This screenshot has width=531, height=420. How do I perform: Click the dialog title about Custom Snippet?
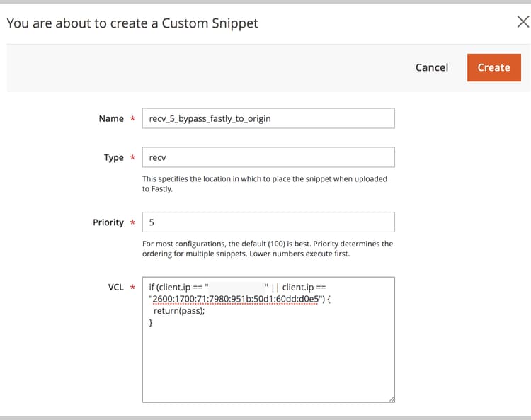coord(132,23)
